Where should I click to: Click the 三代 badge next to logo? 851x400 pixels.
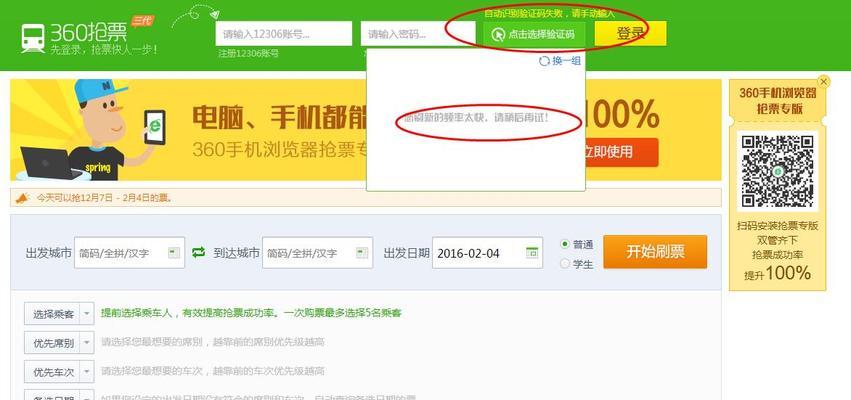point(142,21)
